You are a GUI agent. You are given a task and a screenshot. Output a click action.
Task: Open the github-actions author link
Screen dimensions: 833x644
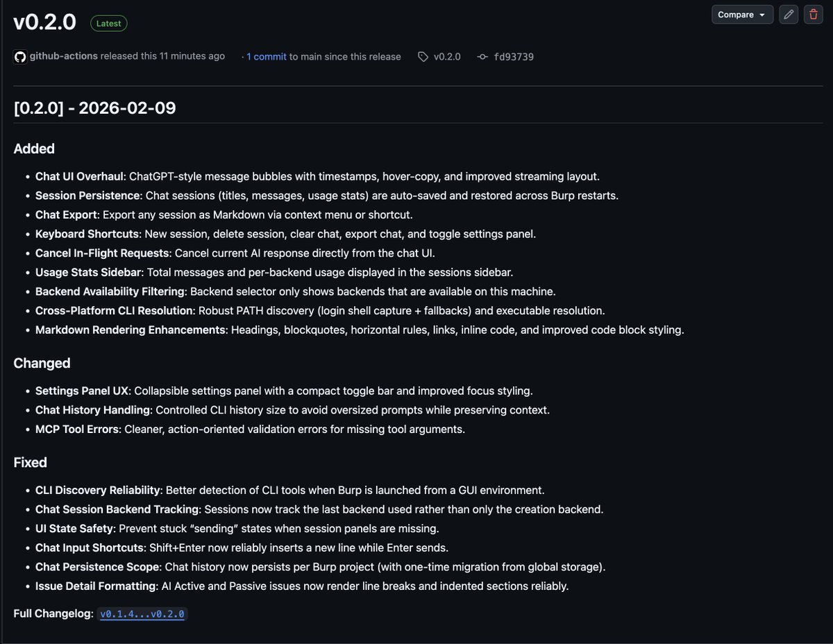(x=63, y=56)
